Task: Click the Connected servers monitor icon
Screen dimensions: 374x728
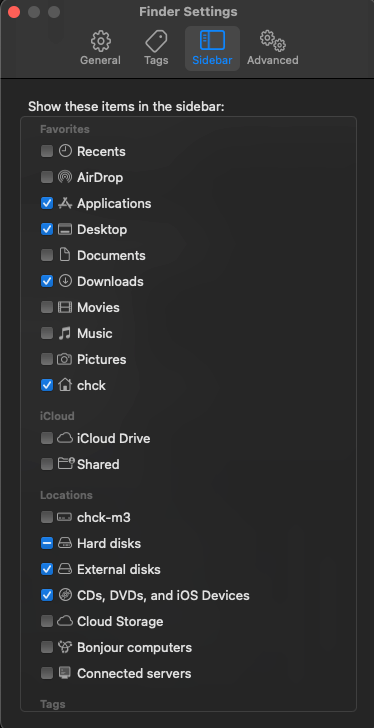Action: pos(65,673)
